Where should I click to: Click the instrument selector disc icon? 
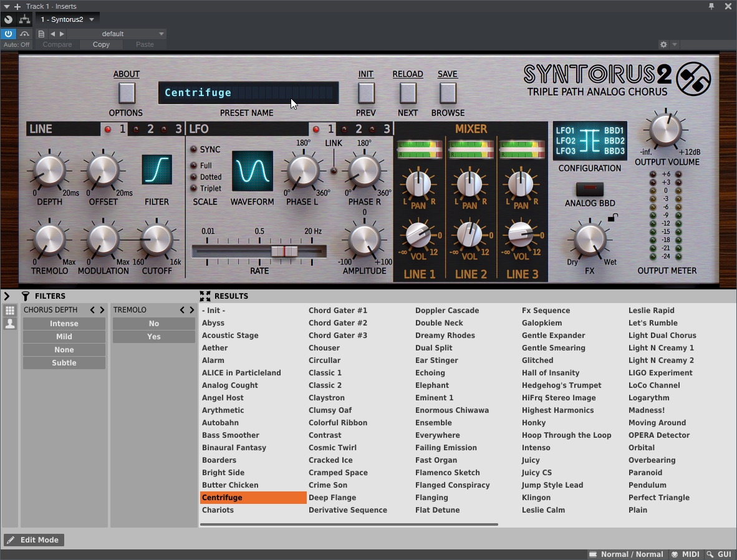tap(9, 19)
